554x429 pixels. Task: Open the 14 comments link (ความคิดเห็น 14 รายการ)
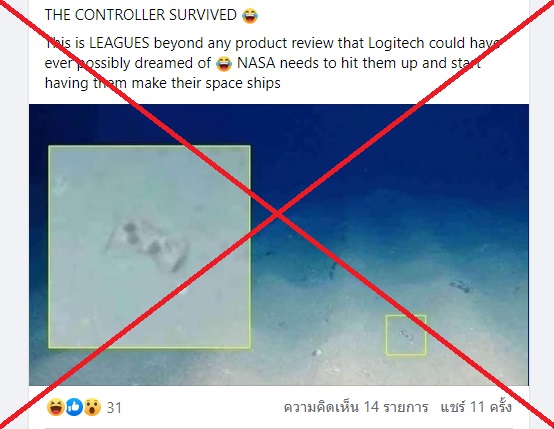(x=356, y=407)
